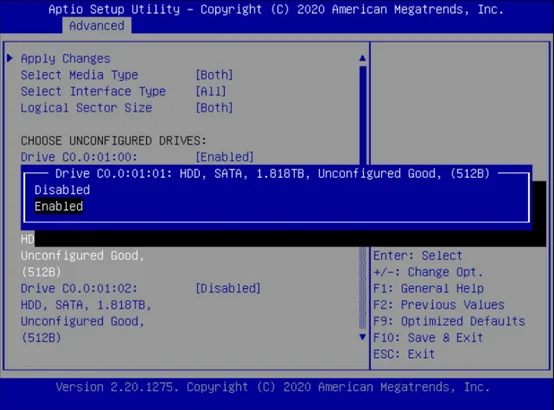Image resolution: width=554 pixels, height=410 pixels.
Task: Click the settings list scrollbar track
Action: [x=363, y=288]
